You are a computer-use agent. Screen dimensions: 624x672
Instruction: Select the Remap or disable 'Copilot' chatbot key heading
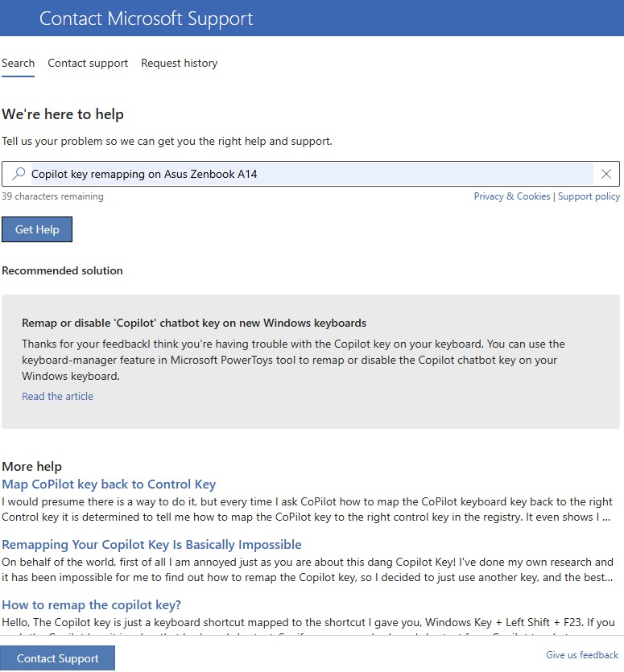(x=194, y=323)
